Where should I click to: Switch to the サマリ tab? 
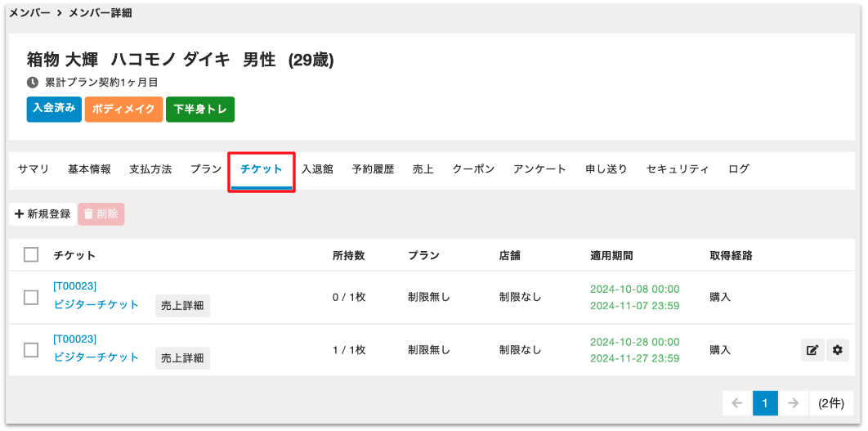(34, 169)
